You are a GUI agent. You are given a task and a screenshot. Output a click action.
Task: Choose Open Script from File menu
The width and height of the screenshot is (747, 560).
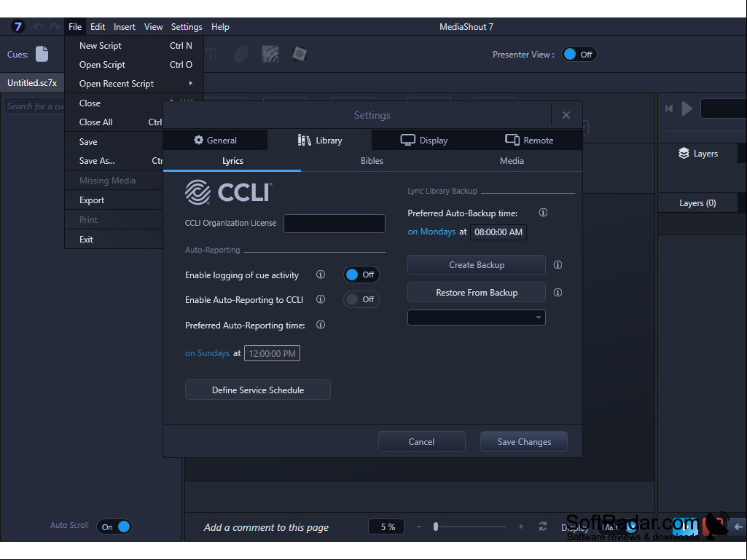(x=134, y=65)
